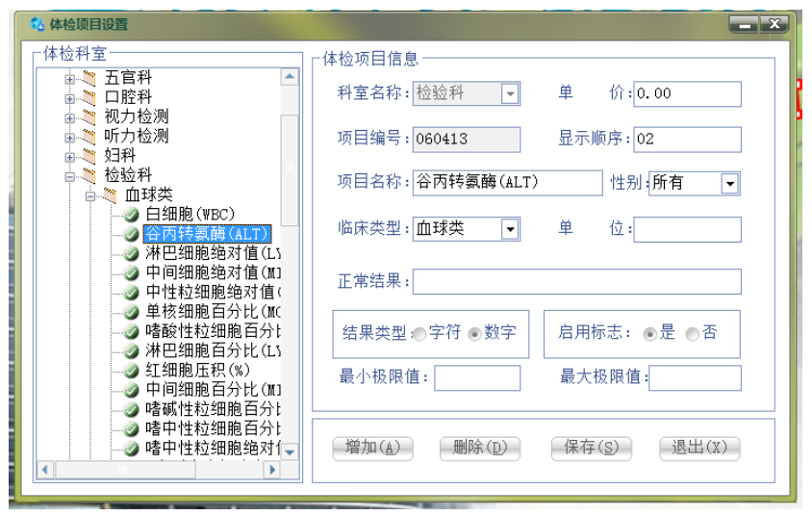Click the 单价 input field
This screenshot has width=812, height=516.
point(688,93)
